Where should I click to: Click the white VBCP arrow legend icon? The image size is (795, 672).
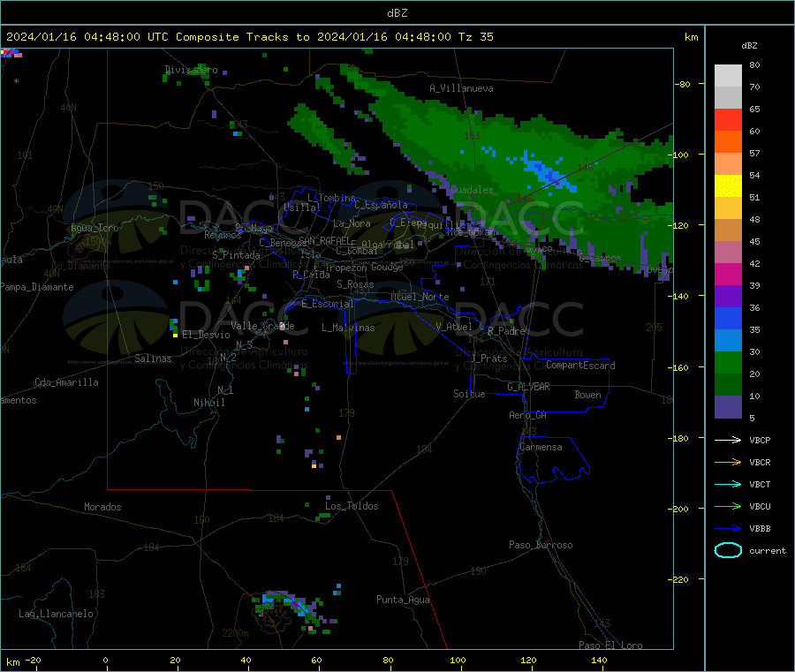[x=728, y=440]
